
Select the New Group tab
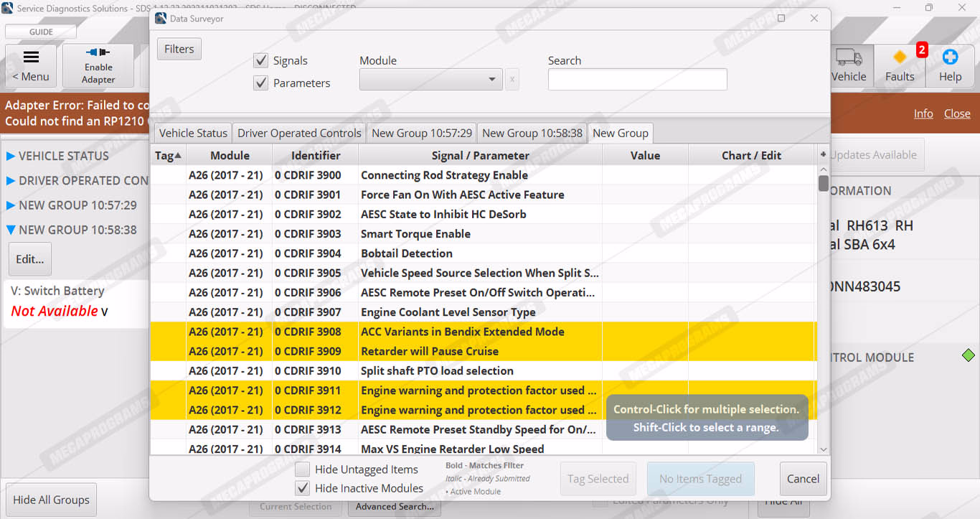(621, 133)
